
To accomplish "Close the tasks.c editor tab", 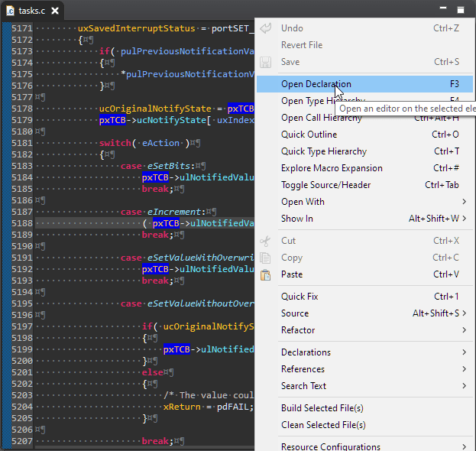I will pos(55,11).
